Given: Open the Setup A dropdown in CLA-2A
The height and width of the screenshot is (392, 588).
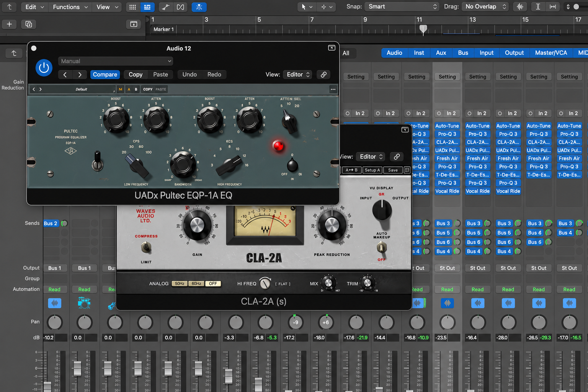Looking at the screenshot, I should pyautogui.click(x=372, y=170).
